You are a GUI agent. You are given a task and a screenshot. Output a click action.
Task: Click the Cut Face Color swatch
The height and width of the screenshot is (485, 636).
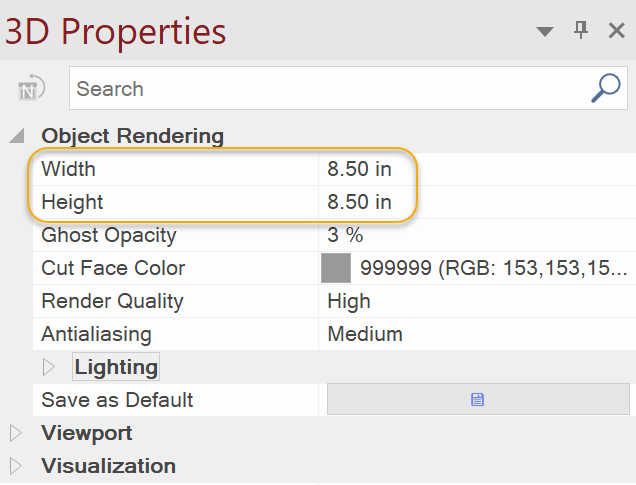click(x=336, y=268)
